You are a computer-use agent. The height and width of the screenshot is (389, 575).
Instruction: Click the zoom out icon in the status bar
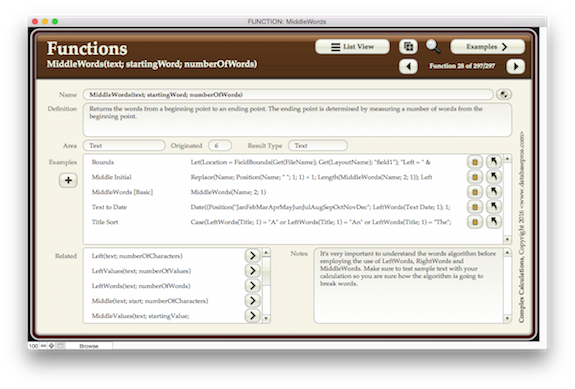click(44, 346)
